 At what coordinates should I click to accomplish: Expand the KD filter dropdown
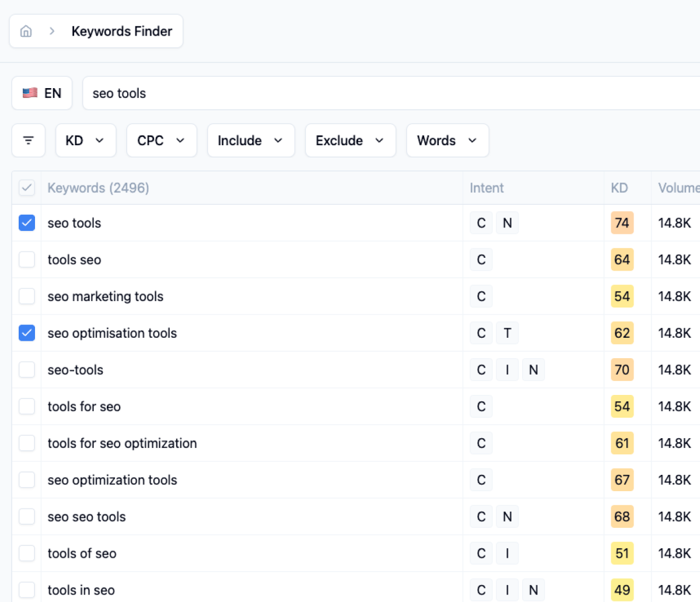86,141
